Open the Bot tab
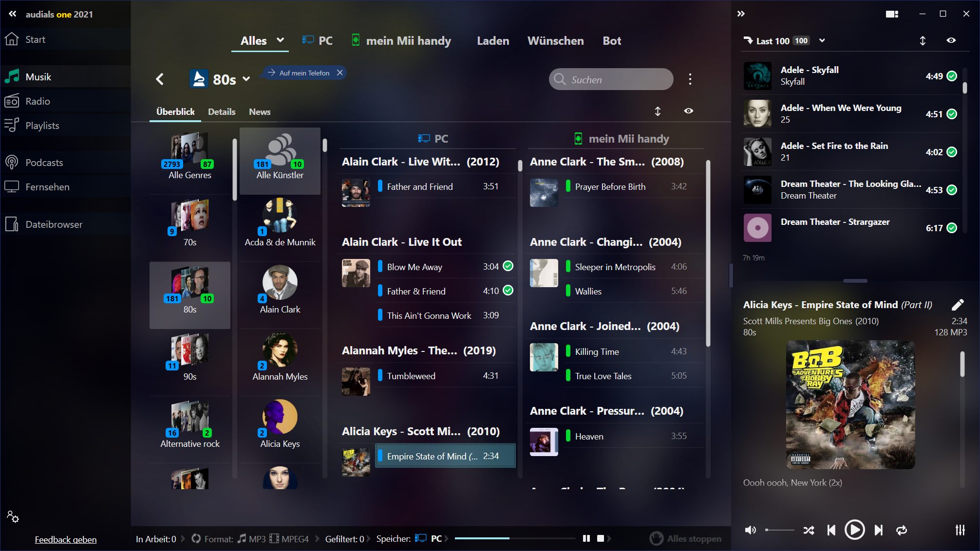Image resolution: width=980 pixels, height=551 pixels. [x=612, y=41]
